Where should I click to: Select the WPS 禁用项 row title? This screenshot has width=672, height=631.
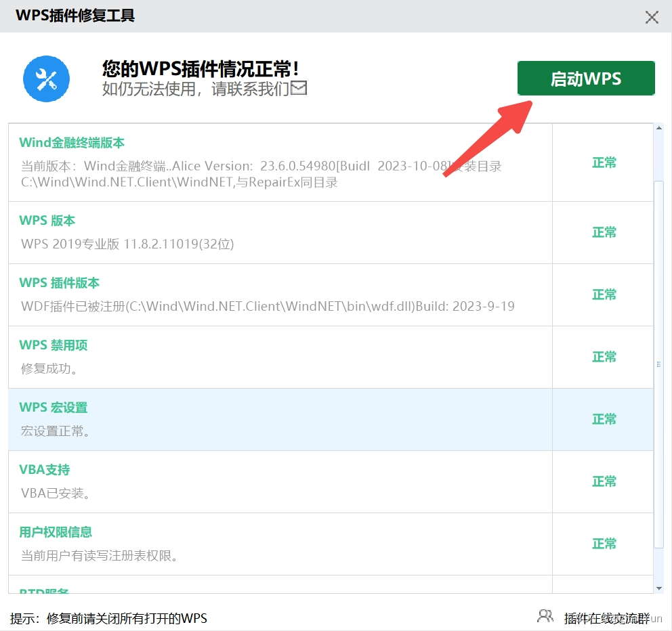pos(53,345)
